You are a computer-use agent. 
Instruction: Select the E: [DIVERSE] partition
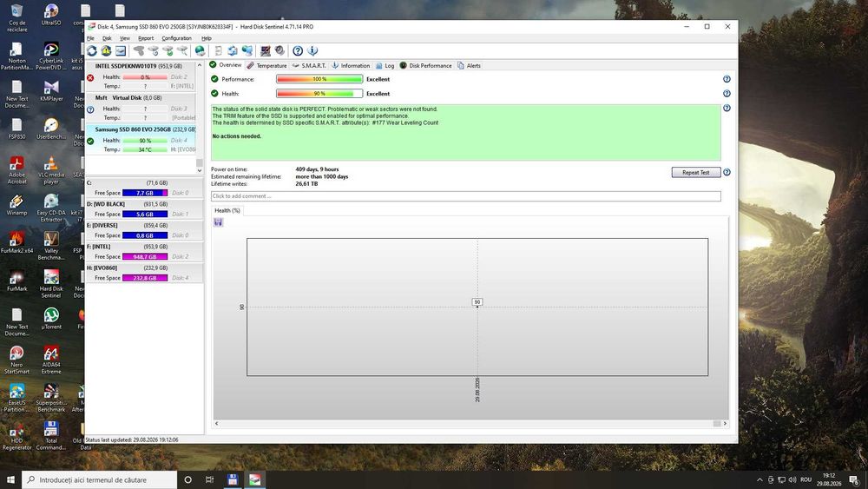[144, 230]
